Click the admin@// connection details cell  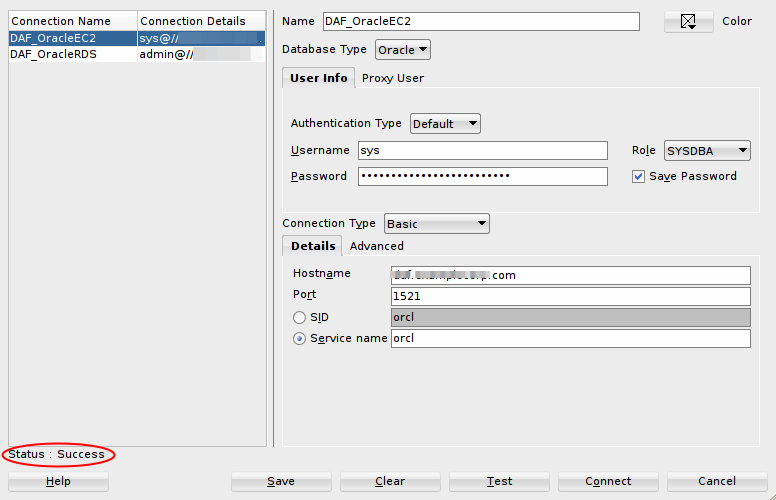pos(201,54)
